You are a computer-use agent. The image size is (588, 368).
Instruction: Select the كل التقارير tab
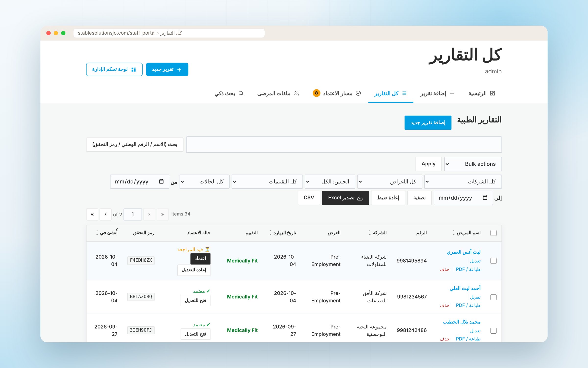391,93
